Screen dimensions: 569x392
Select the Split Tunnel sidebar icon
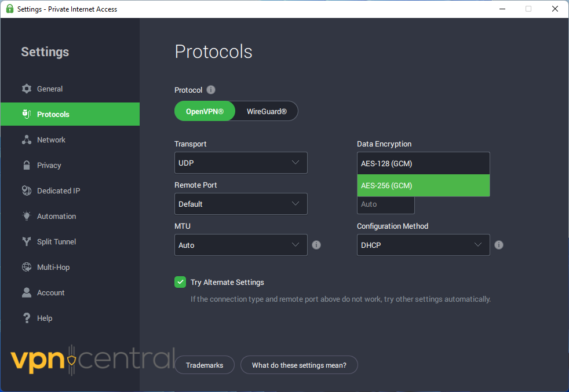[27, 241]
